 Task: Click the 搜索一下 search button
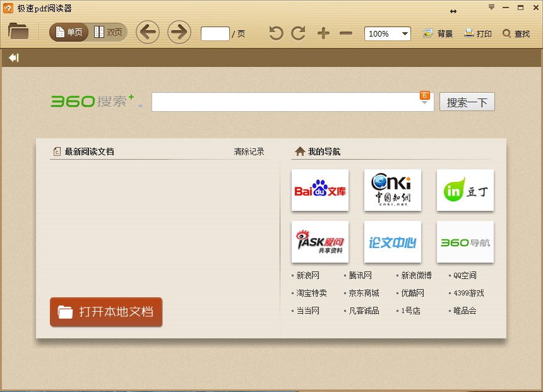(x=467, y=102)
